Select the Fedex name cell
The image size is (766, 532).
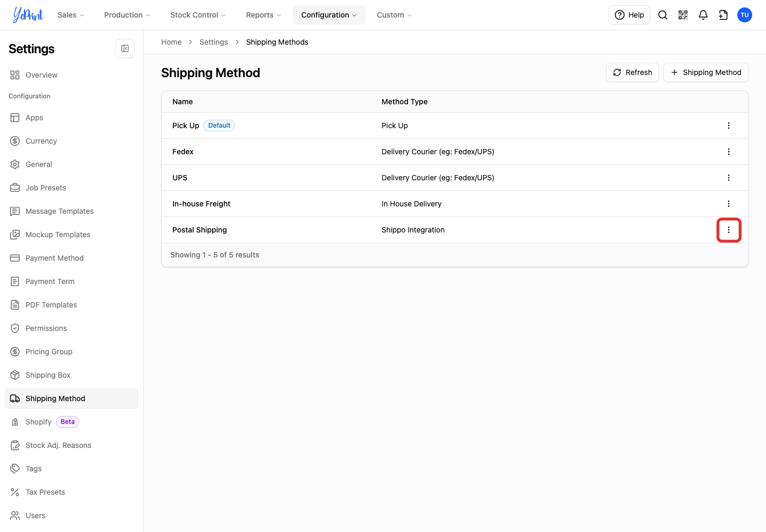pos(183,152)
